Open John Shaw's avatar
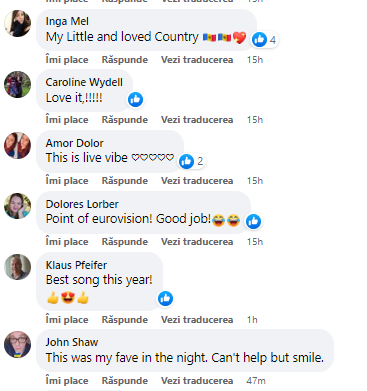Viewport: 367px width, 391px height. pos(17,344)
